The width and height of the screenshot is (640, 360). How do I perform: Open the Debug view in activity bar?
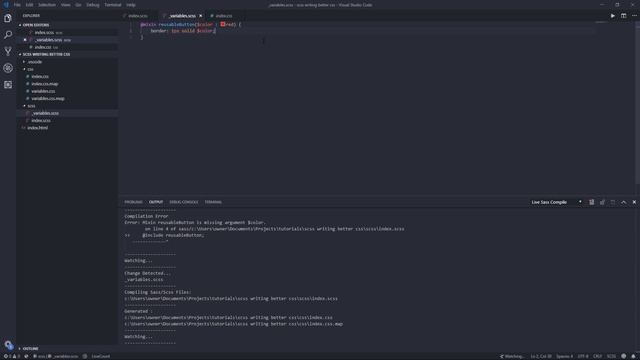pyautogui.click(x=8, y=68)
